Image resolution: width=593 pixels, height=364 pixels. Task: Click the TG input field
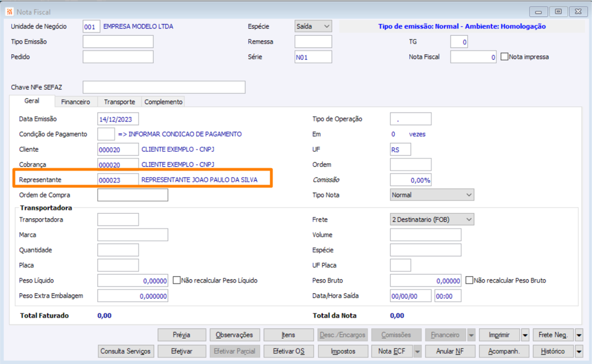(x=459, y=41)
